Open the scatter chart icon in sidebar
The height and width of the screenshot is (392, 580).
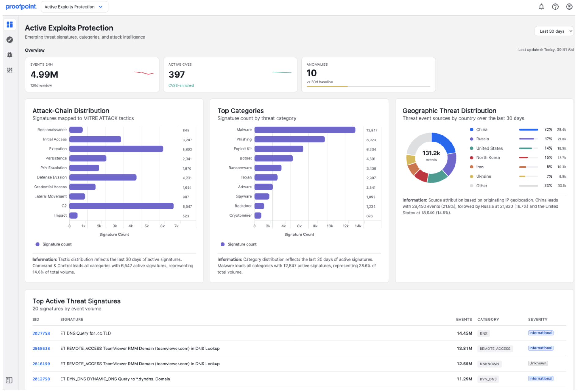pos(10,70)
